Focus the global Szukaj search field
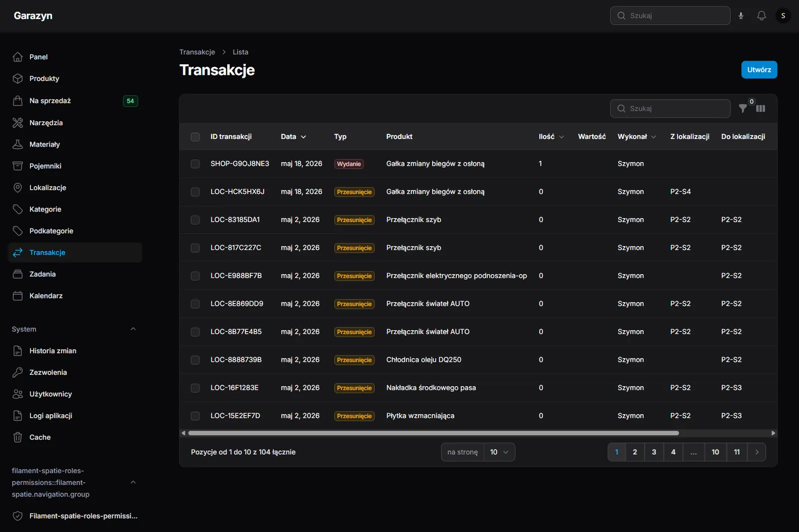Screen dimensions: 799x532 click(x=670, y=15)
